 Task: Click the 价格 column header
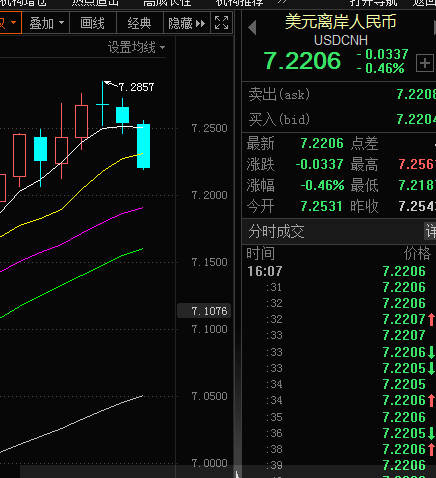click(x=417, y=254)
